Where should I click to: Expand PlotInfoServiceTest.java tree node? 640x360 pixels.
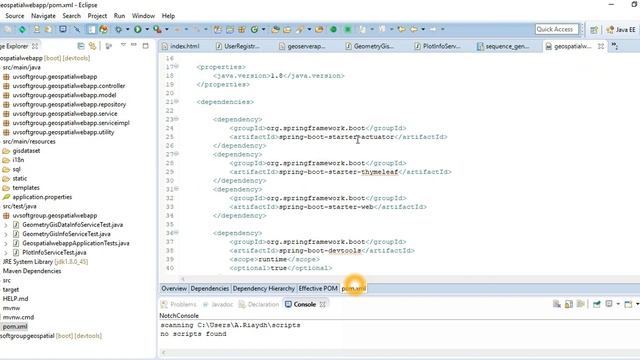point(6,253)
